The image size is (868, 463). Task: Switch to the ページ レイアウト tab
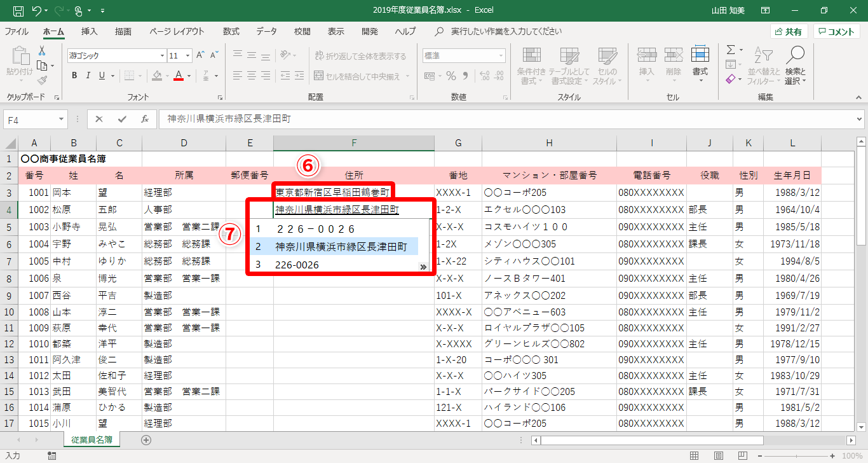point(177,31)
